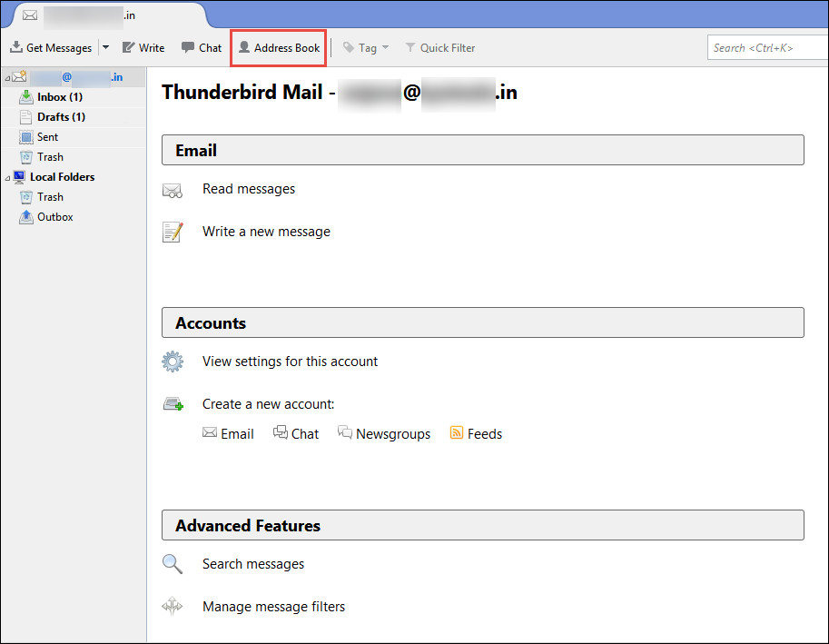829x644 pixels.
Task: Select the Get Messages toolbar icon
Action: click(17, 47)
